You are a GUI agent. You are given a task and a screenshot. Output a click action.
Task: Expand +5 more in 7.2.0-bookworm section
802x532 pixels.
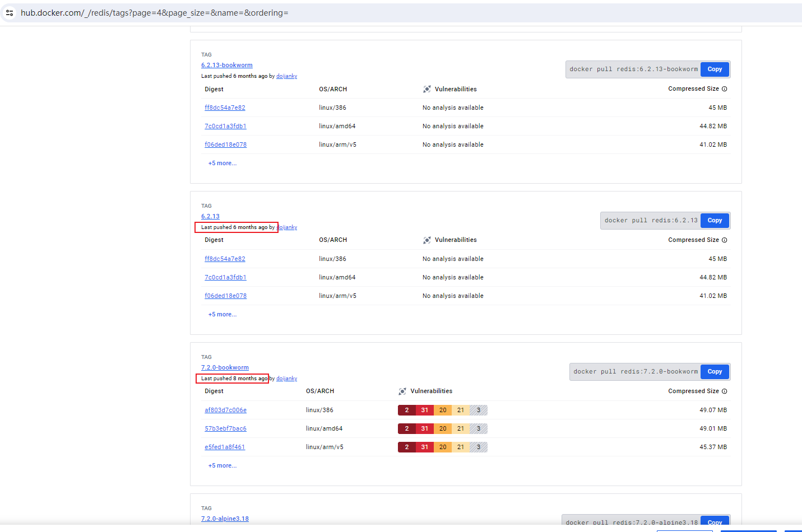(222, 465)
